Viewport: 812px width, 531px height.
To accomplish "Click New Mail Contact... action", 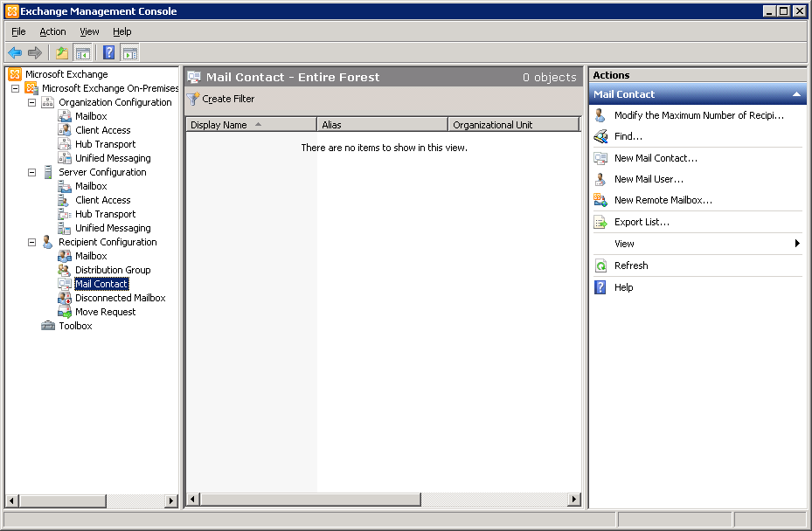I will (656, 158).
